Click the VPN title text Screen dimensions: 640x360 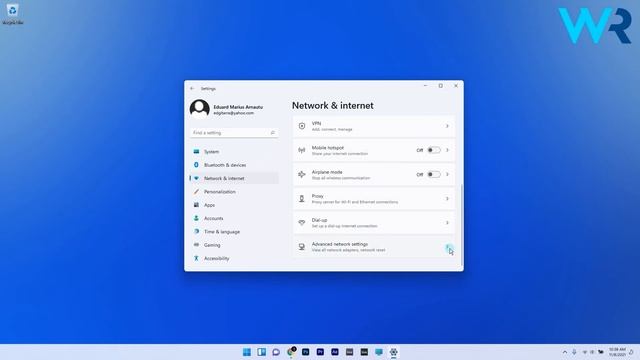click(316, 123)
